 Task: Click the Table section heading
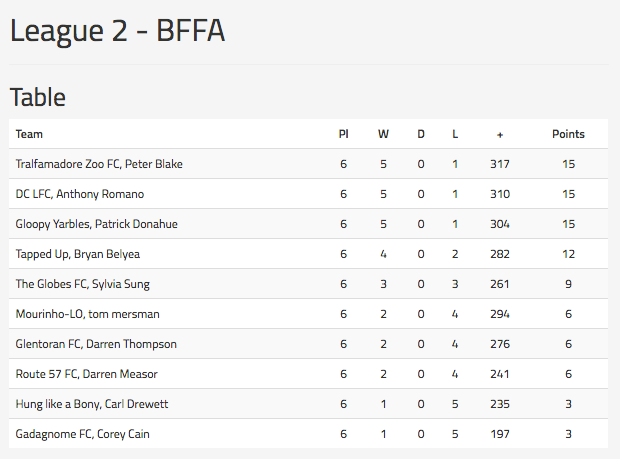click(x=38, y=97)
